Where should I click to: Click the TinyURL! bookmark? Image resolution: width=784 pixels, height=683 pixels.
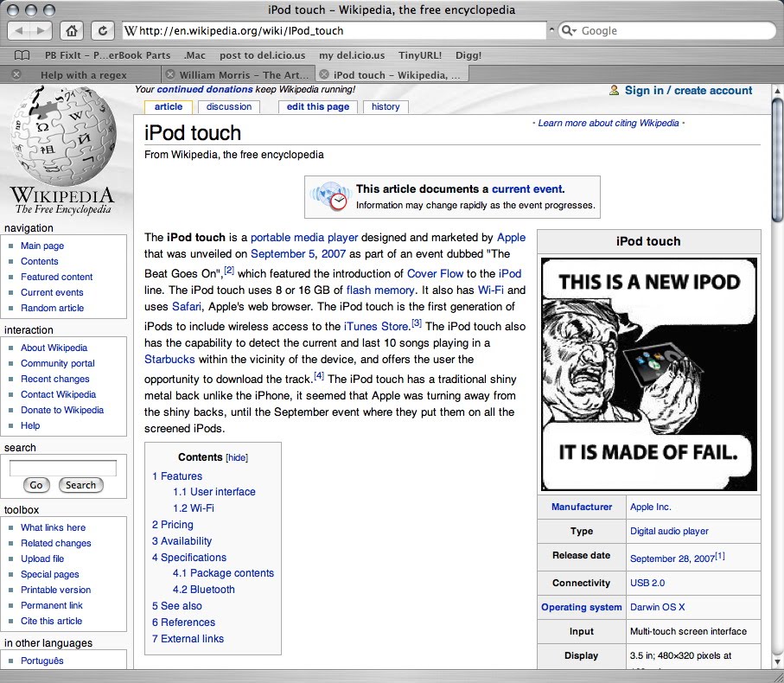coord(420,55)
